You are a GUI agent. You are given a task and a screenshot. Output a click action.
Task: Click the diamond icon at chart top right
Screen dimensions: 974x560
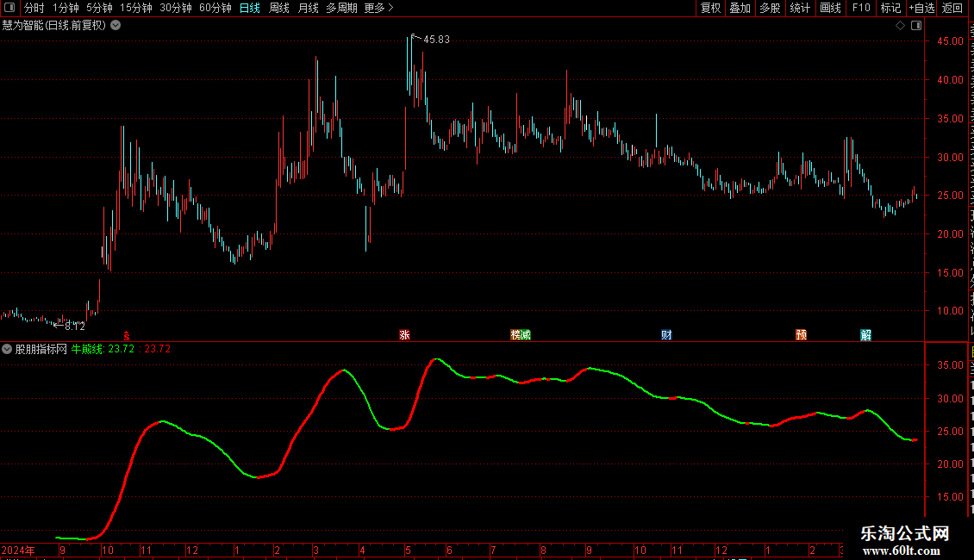(900, 26)
